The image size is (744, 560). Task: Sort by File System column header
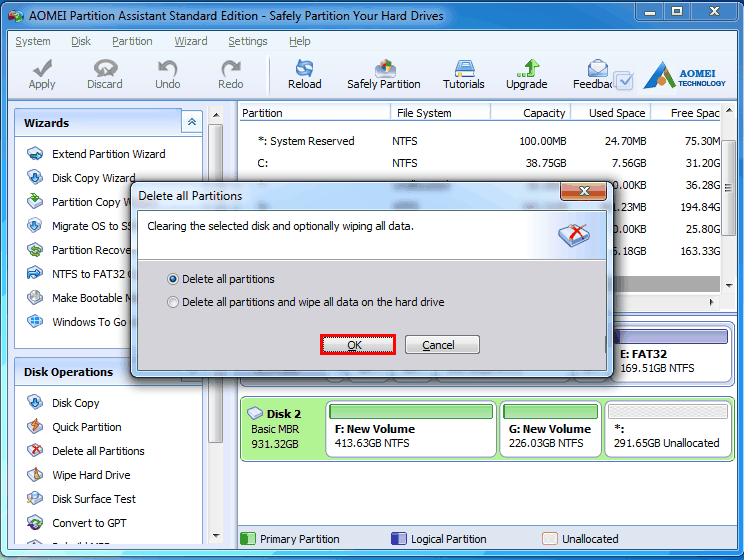coord(440,113)
